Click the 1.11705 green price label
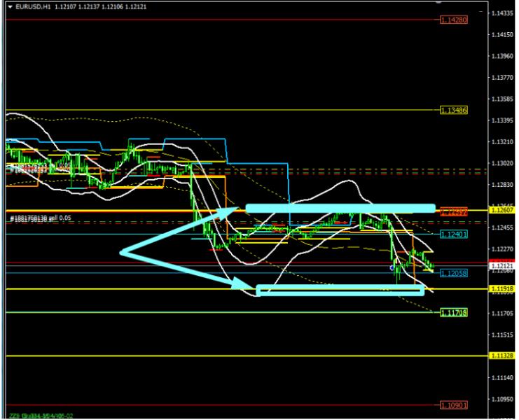519x420 pixels. tap(454, 312)
